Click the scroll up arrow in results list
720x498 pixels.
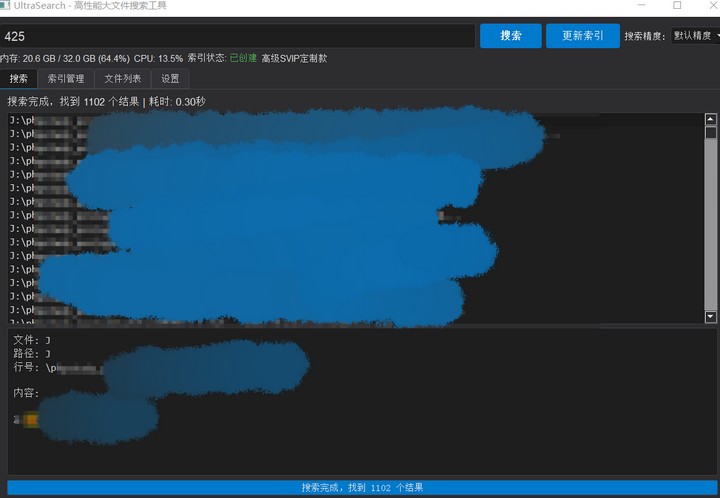click(710, 119)
